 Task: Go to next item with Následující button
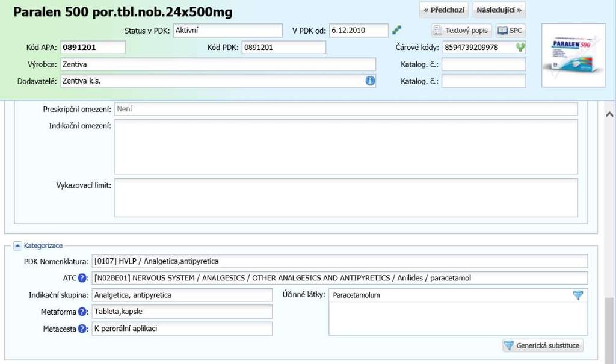tap(499, 10)
